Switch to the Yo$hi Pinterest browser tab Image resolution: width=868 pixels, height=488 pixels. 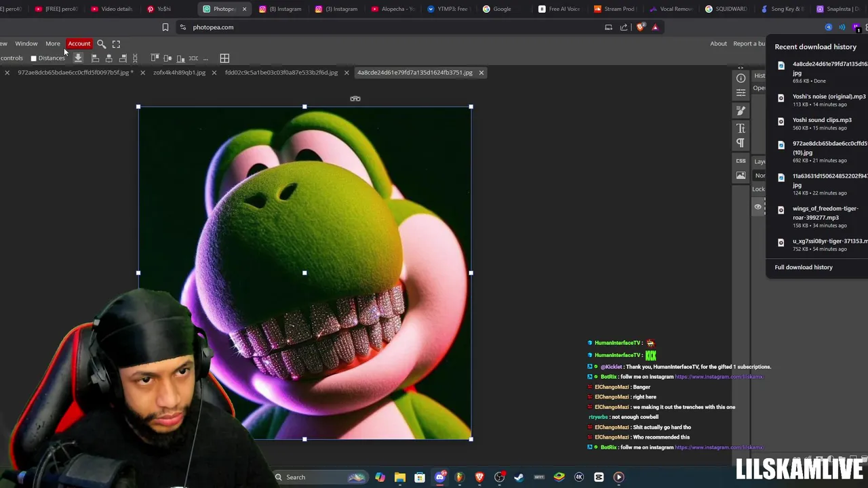[163, 9]
